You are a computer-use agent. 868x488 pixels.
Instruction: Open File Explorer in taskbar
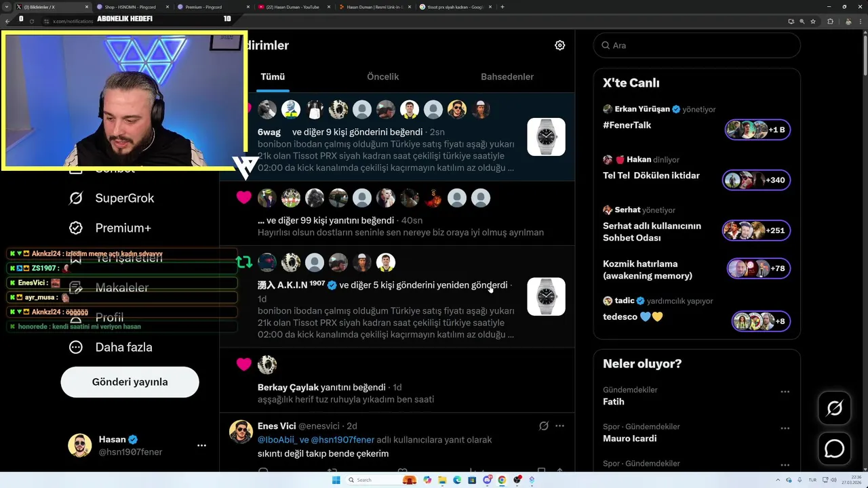pyautogui.click(x=442, y=480)
